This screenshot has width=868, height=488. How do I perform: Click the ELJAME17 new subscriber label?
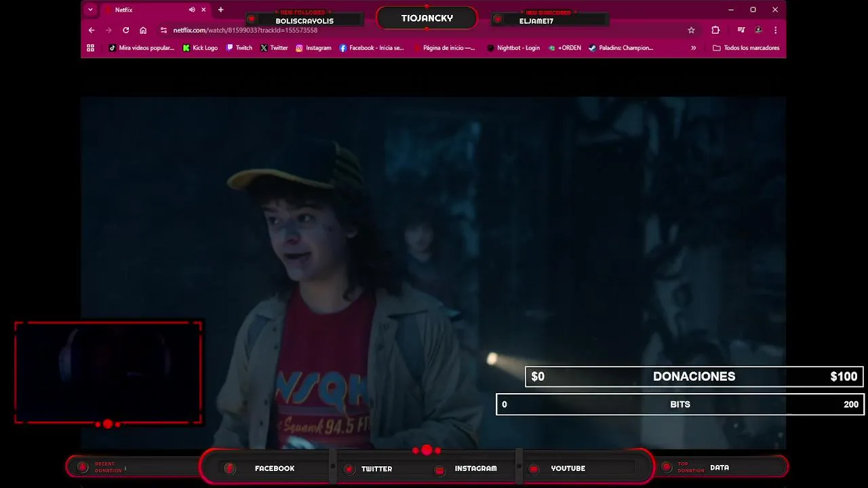tap(536, 21)
